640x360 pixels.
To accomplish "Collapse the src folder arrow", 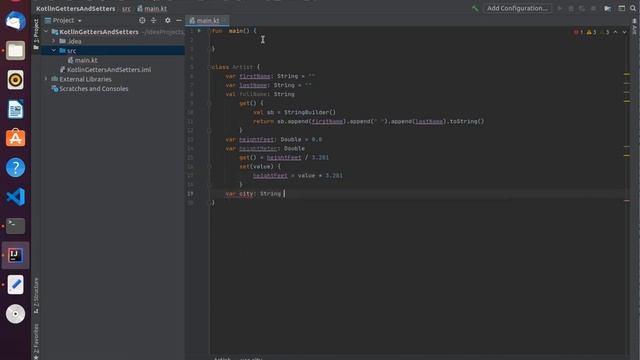I will 53,50.
